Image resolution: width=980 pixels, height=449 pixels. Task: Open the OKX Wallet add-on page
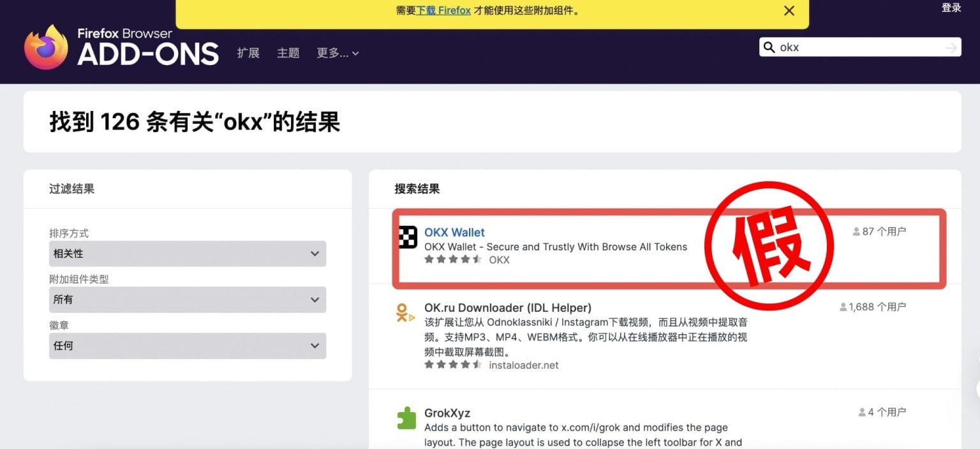coord(454,232)
